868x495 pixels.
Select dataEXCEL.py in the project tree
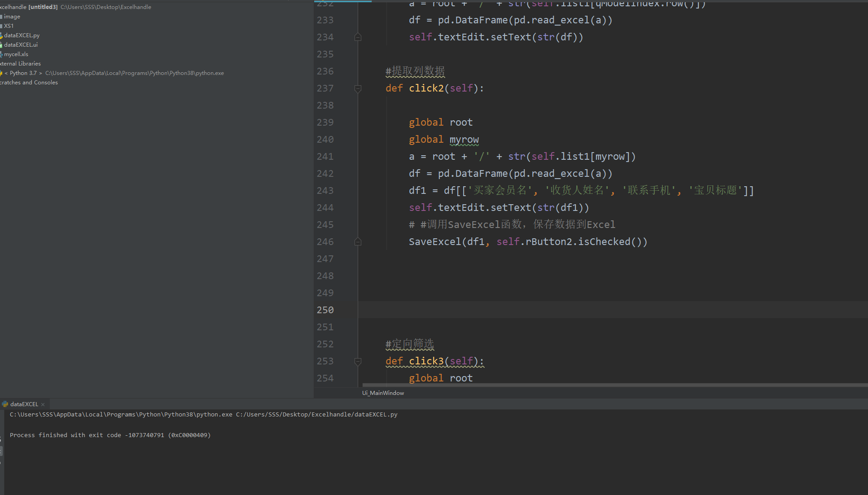pyautogui.click(x=21, y=35)
